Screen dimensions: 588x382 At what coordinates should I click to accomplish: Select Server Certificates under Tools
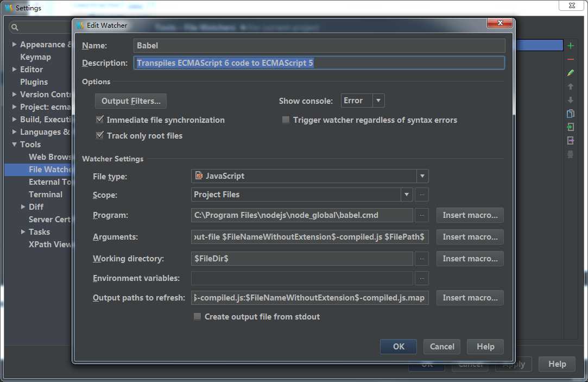tap(50, 220)
